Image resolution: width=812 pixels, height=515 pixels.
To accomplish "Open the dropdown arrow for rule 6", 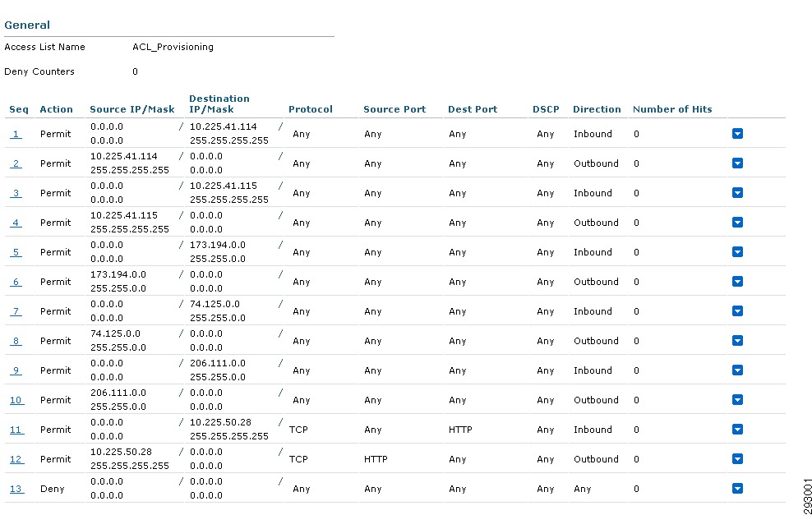I will pyautogui.click(x=737, y=281).
